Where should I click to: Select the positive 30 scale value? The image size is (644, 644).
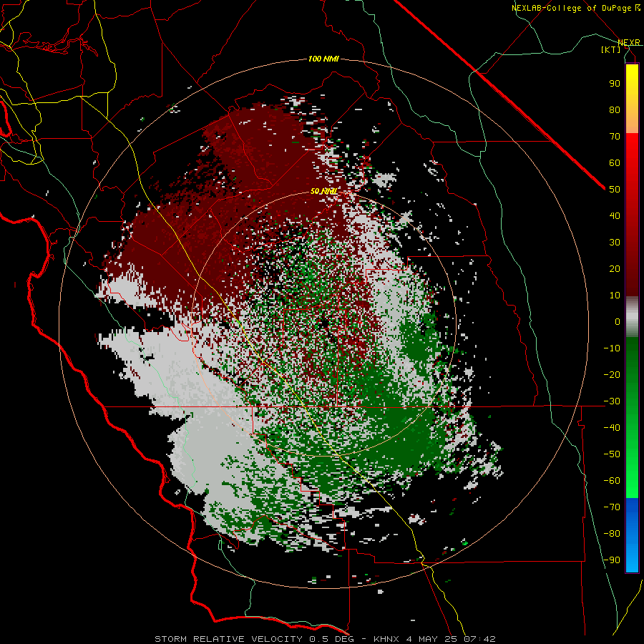pos(615,243)
